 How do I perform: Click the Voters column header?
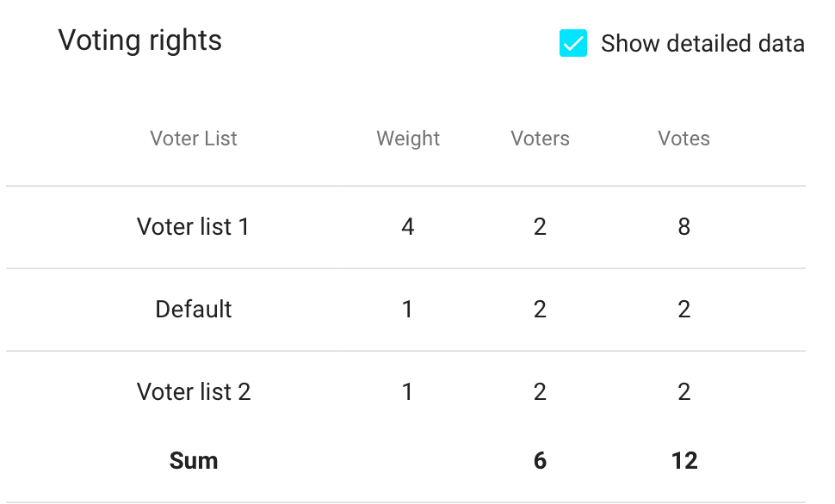coord(540,138)
